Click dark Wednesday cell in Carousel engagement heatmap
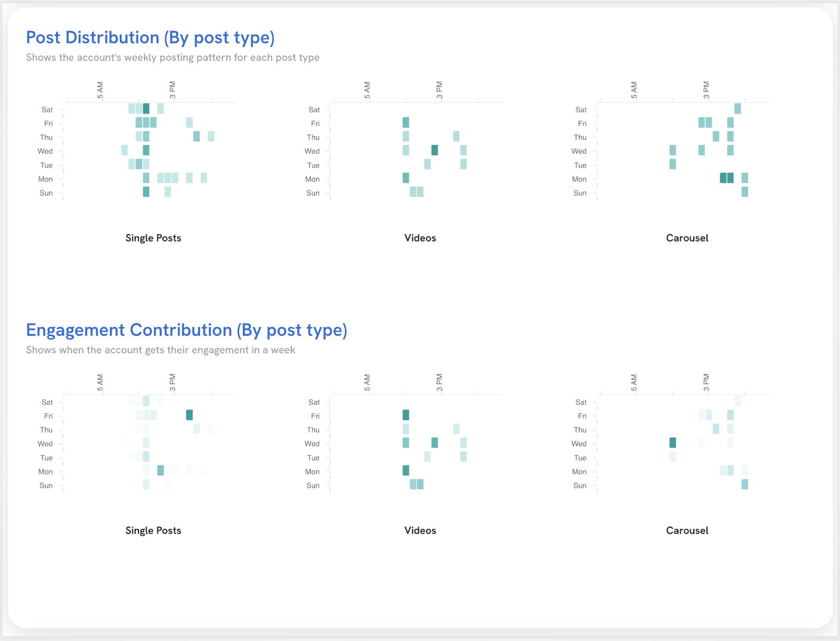The height and width of the screenshot is (641, 840). [672, 442]
